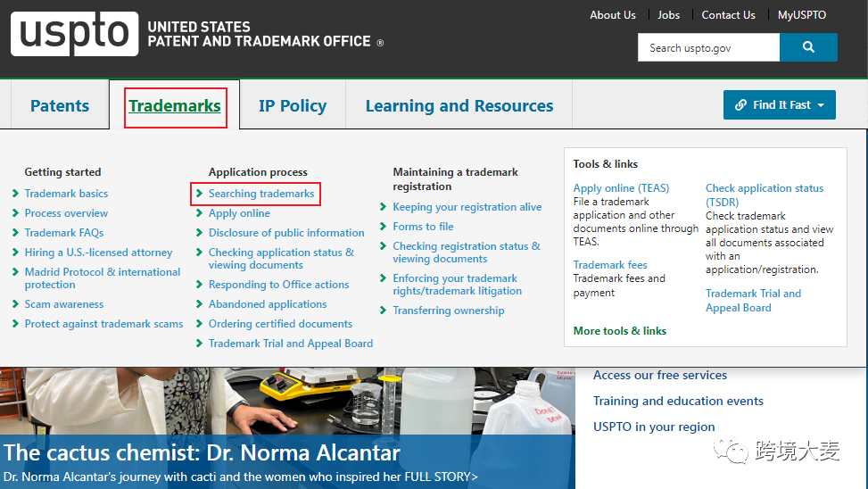Click the USPTO logo

pos(74,34)
